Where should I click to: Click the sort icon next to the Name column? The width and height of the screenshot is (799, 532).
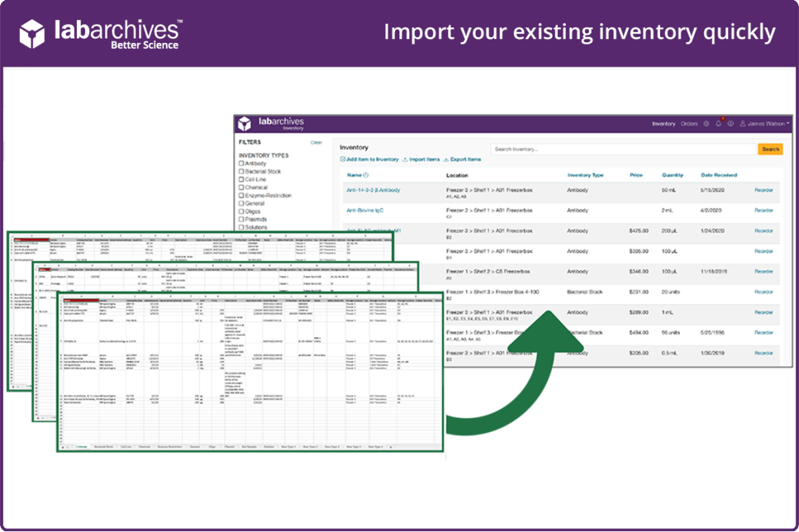pos(366,175)
